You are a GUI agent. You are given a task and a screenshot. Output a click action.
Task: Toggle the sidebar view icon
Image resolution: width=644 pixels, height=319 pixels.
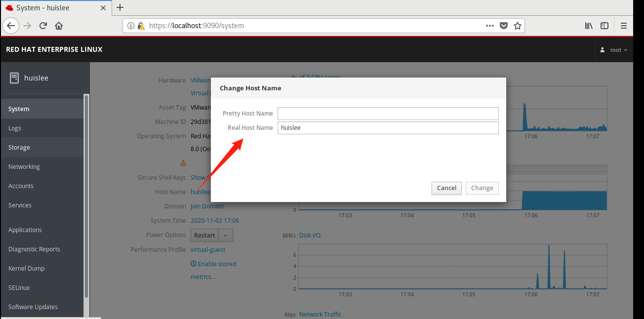[x=604, y=26]
